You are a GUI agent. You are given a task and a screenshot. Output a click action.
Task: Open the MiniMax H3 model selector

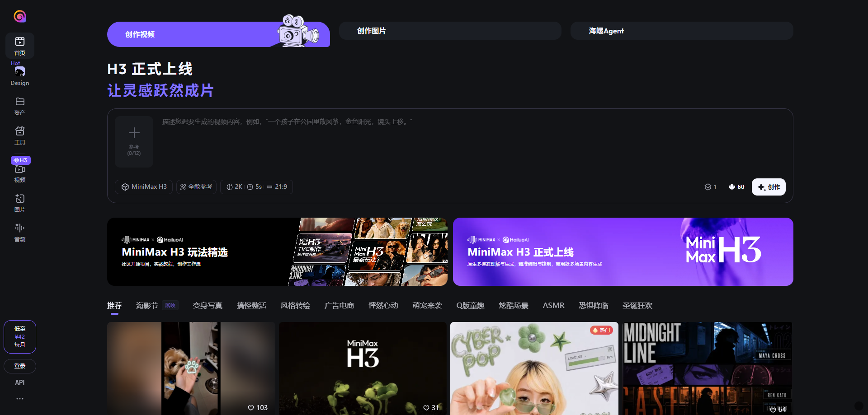(144, 187)
